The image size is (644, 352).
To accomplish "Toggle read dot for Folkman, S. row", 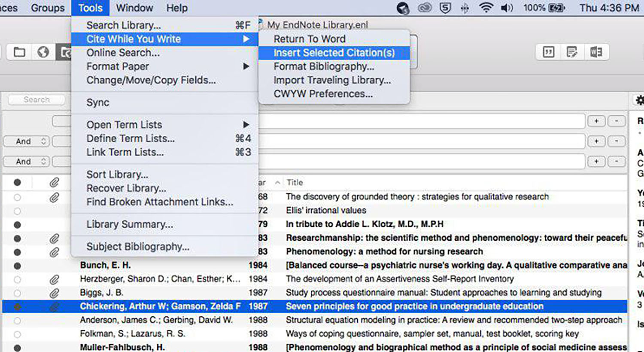I will coord(17,334).
